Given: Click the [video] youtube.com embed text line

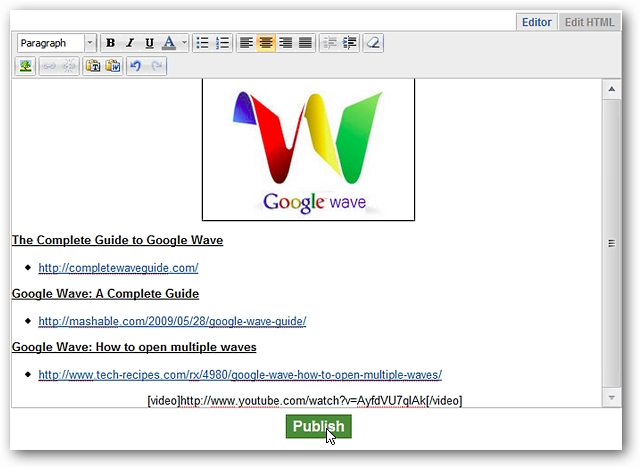Looking at the screenshot, I should [x=305, y=401].
